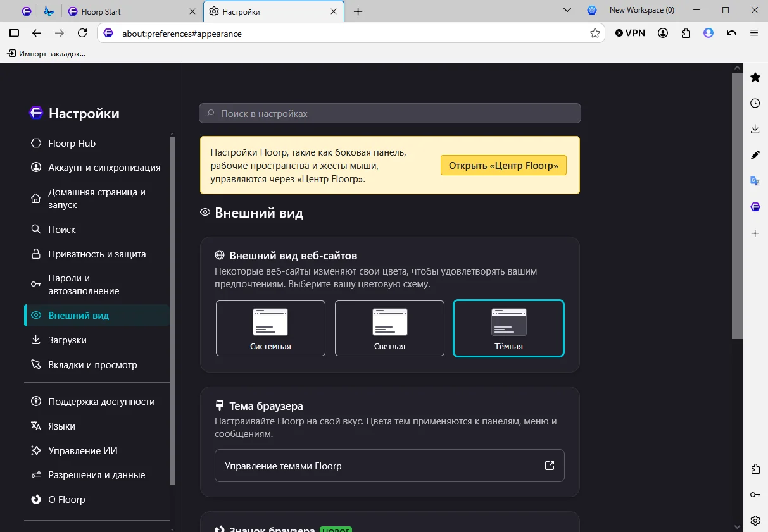Click Открыть «Центр Floorp» button
The height and width of the screenshot is (532, 768).
coord(503,166)
